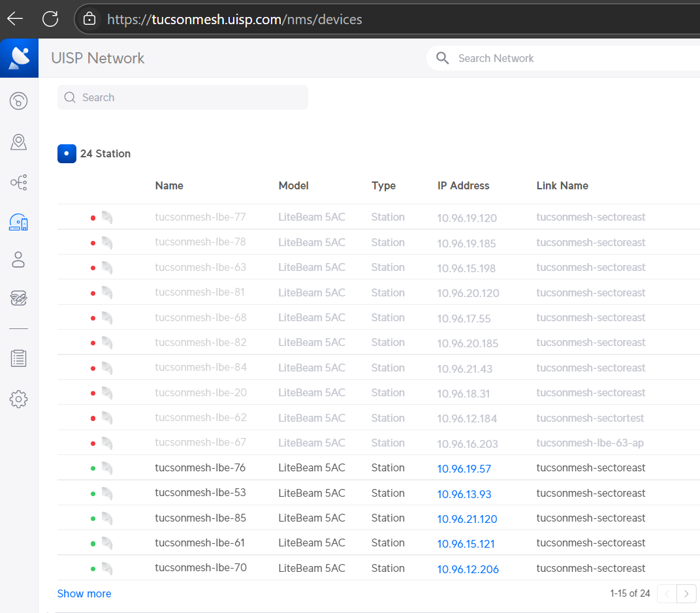Viewport: 700px width, 613px height.
Task: Select the tucsonmesh-lbe-77 device row
Action: [200, 217]
